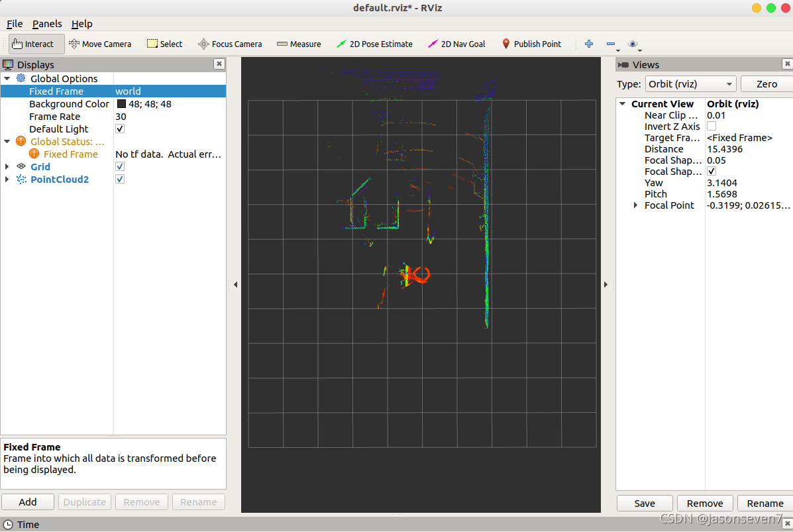Click the Grid display icon

click(21, 166)
